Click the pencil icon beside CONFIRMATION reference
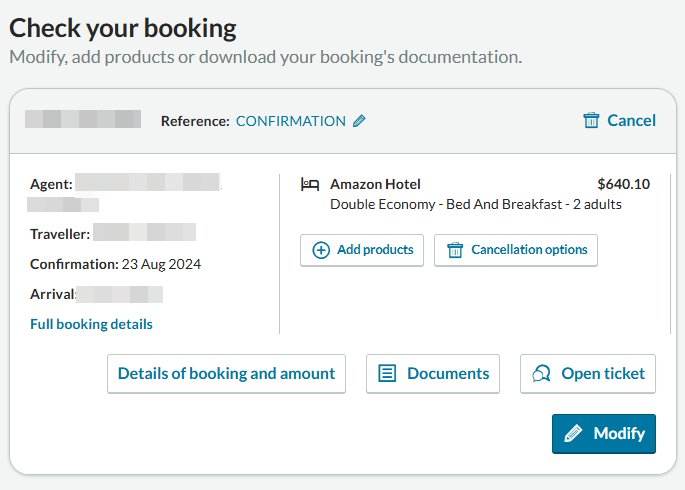 (x=359, y=121)
